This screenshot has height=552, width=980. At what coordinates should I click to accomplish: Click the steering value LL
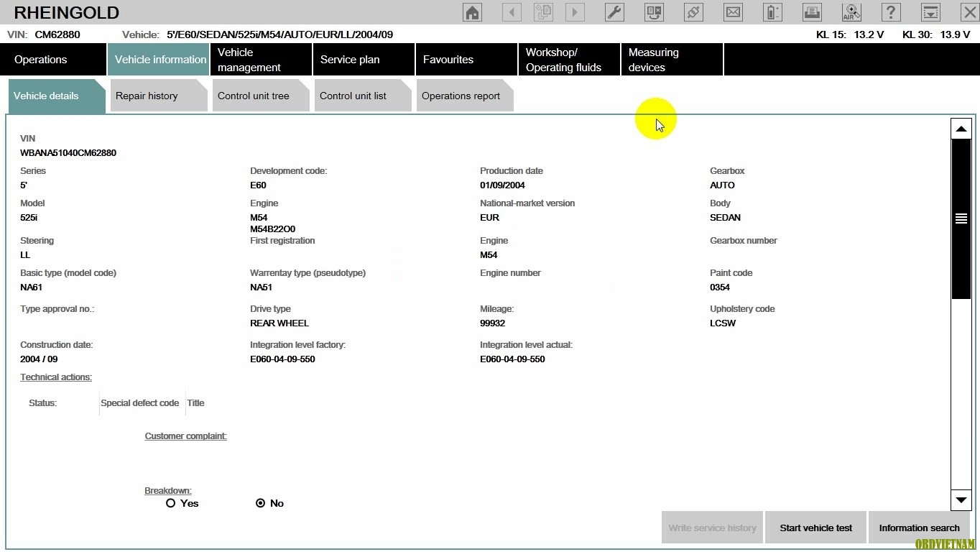25,255
